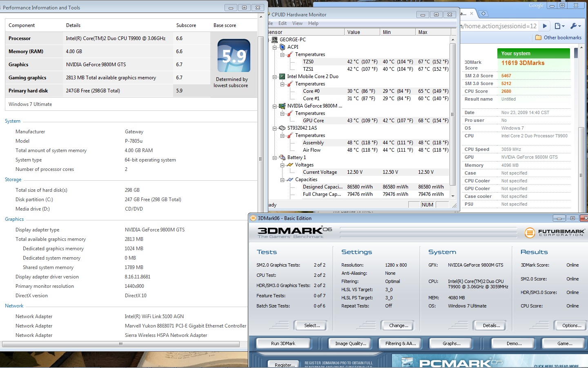588x368 pixels.
Task: Click the thermometer icon under Intel Mobile Core 2 Duo
Action: click(290, 84)
